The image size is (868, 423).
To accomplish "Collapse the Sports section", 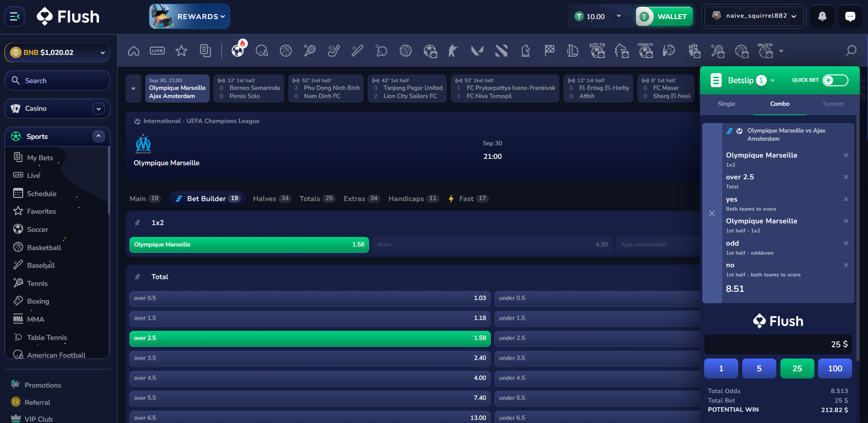I will pos(99,137).
